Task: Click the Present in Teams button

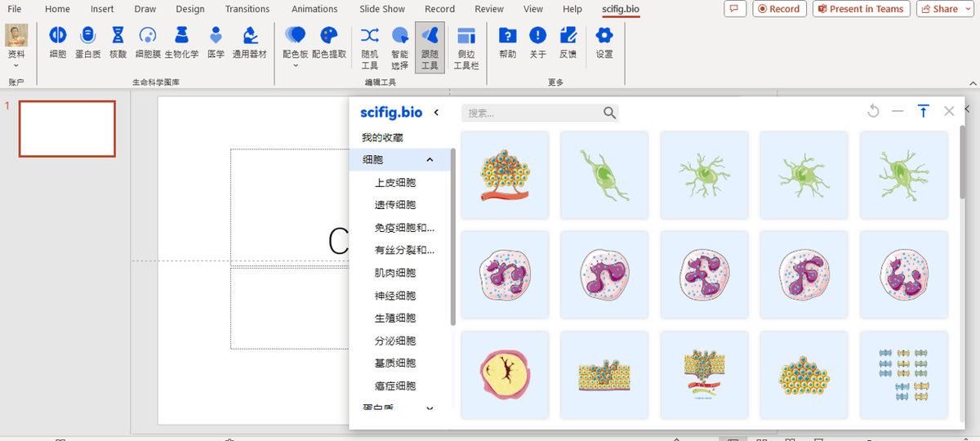Action: click(x=860, y=9)
